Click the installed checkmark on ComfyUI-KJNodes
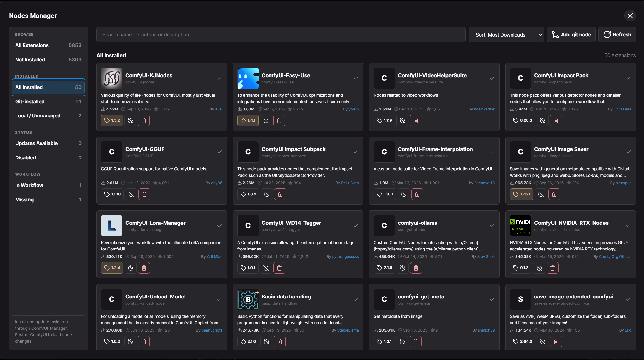This screenshot has height=360, width=644. point(220,78)
